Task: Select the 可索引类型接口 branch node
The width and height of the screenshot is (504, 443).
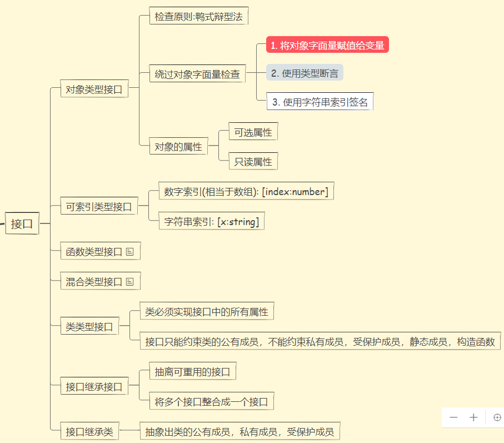Action: coord(99,205)
